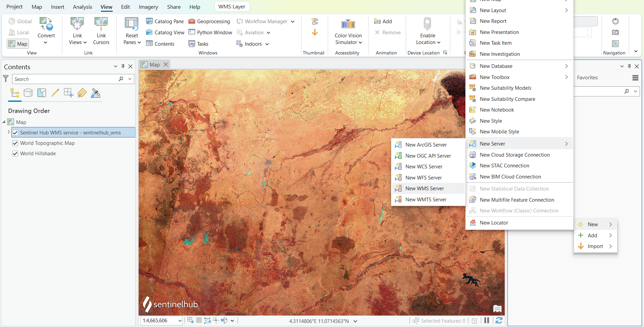The height and width of the screenshot is (327, 644).
Task: Open the Analysis ribbon tab
Action: (x=82, y=7)
